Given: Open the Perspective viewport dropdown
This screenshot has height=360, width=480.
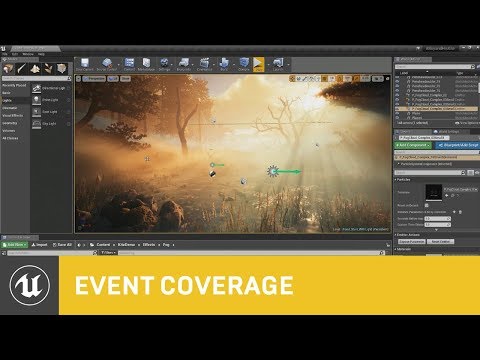Looking at the screenshot, I should point(94,79).
